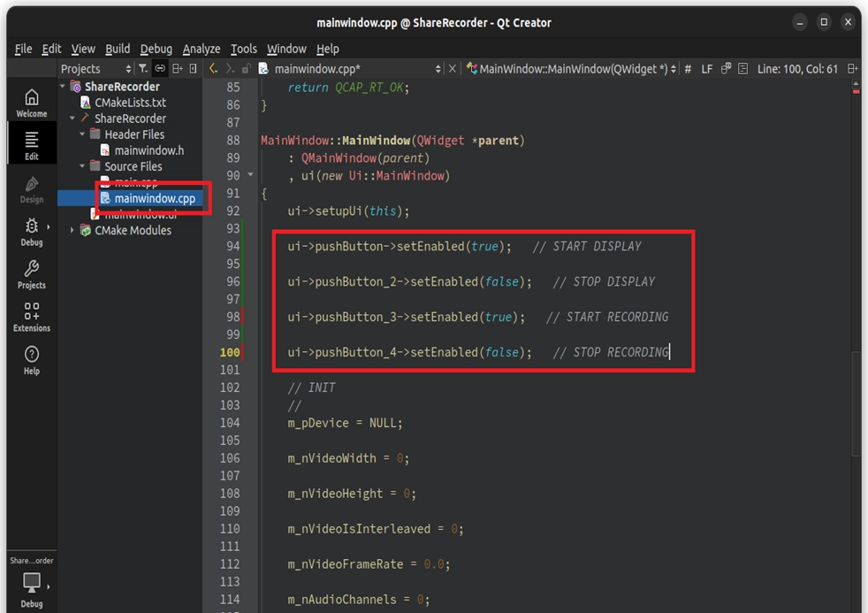Open the Debug menu
Viewport: 868px width, 613px height.
point(156,49)
